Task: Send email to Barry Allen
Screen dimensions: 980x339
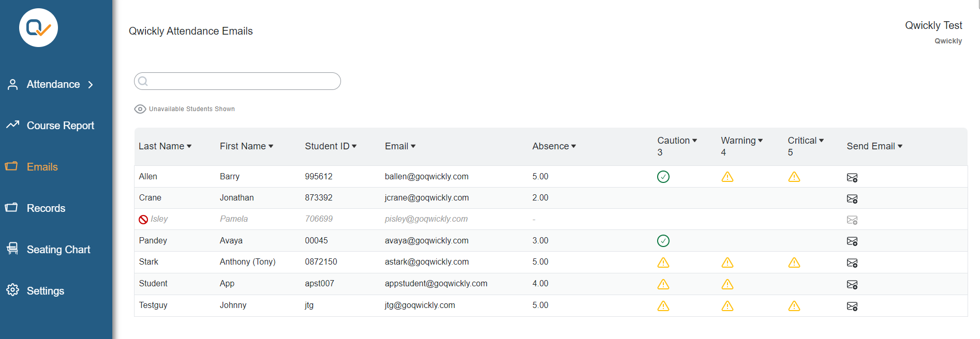Action: pos(852,178)
